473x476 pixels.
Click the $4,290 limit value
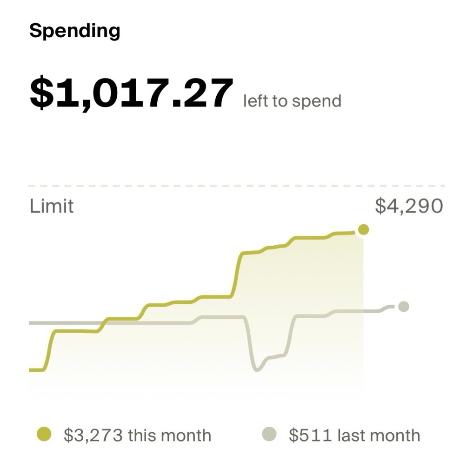[x=409, y=206]
